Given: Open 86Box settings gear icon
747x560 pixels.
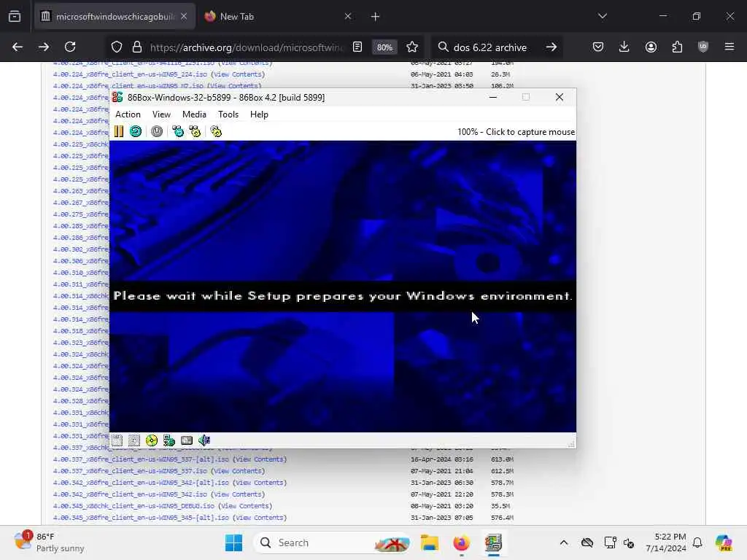Looking at the screenshot, I should (x=216, y=131).
